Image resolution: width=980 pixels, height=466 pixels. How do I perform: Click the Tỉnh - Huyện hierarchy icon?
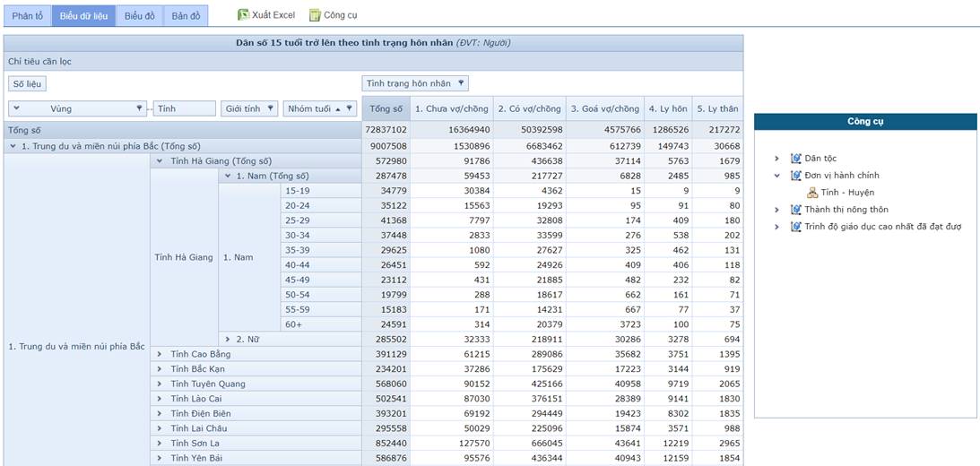pos(812,193)
